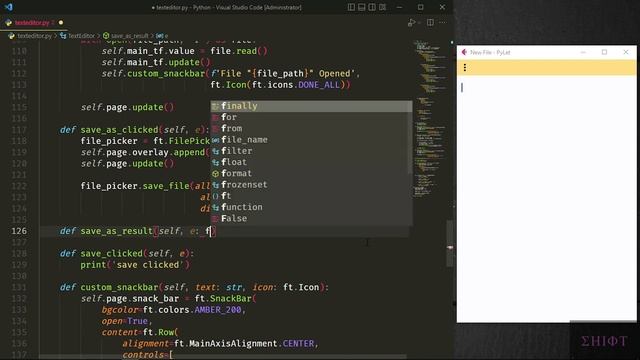The height and width of the screenshot is (360, 640).
Task: Click the code minimap overview
Action: [x=429, y=118]
